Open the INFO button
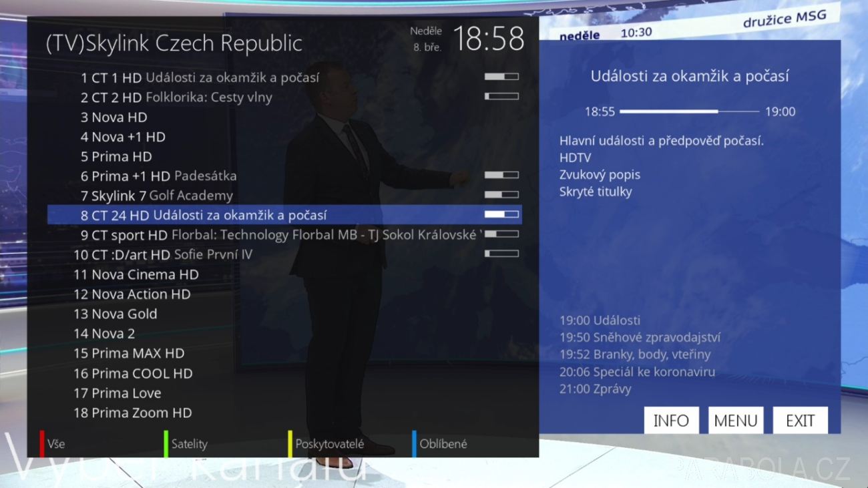Image resolution: width=868 pixels, height=488 pixels. tap(671, 421)
